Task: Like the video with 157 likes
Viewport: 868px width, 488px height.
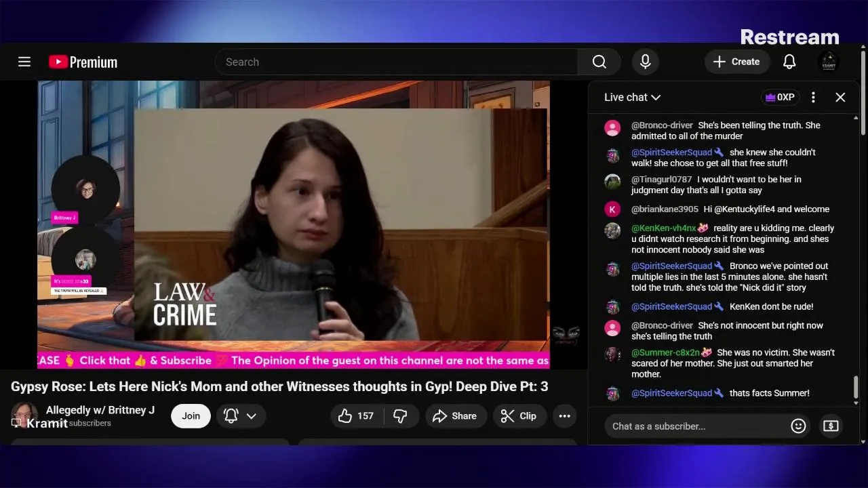Action: click(356, 416)
